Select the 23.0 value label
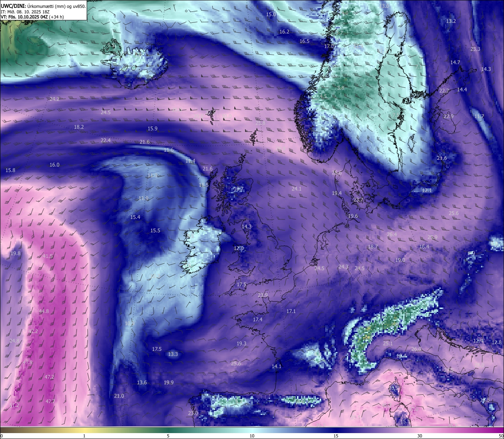Viewport: 504px width, 439px height. click(193, 413)
